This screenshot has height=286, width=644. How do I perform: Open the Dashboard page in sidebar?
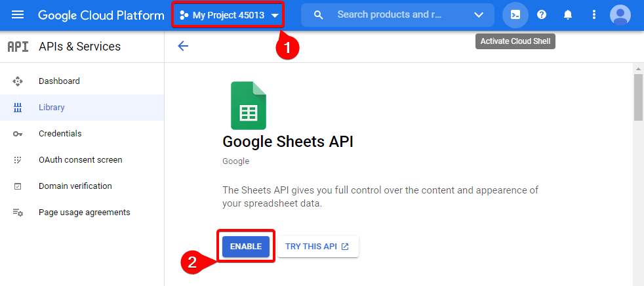click(x=59, y=81)
